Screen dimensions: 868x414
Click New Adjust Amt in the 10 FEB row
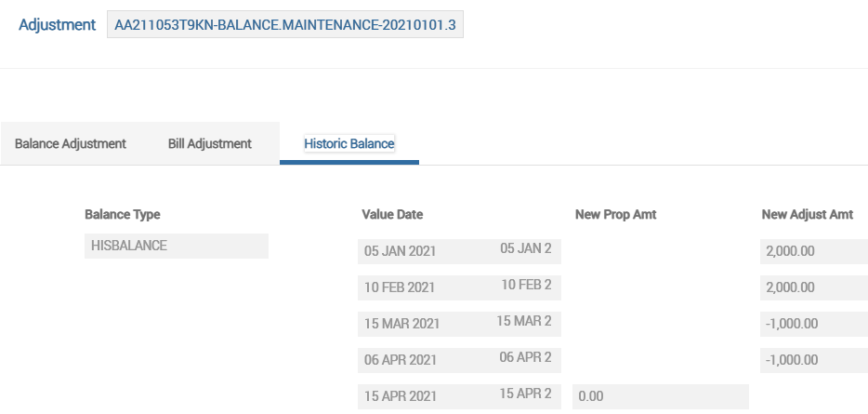tap(813, 287)
